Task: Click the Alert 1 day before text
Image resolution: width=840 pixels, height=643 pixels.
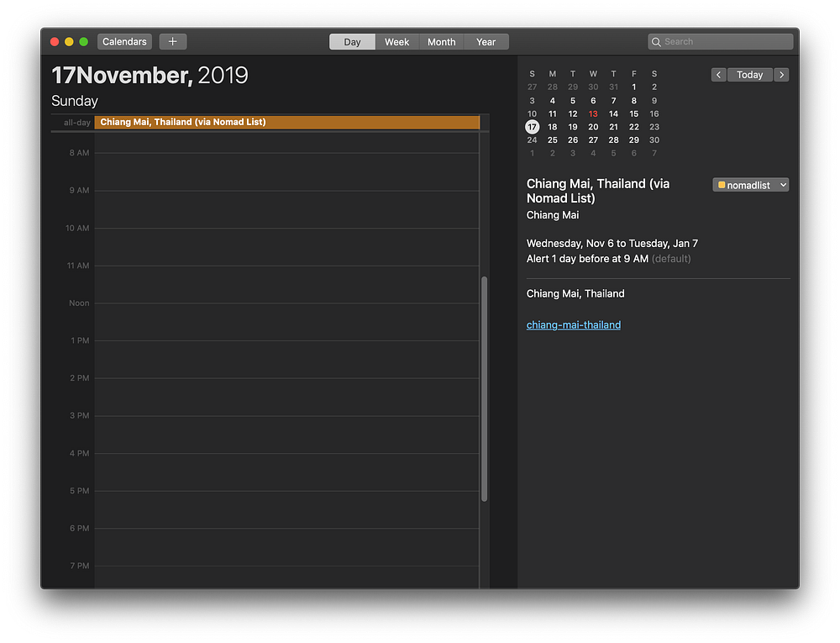Action: tap(587, 259)
